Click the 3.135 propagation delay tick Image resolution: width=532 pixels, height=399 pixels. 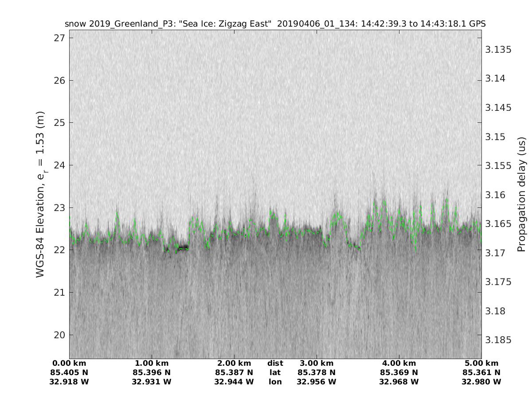(499, 50)
